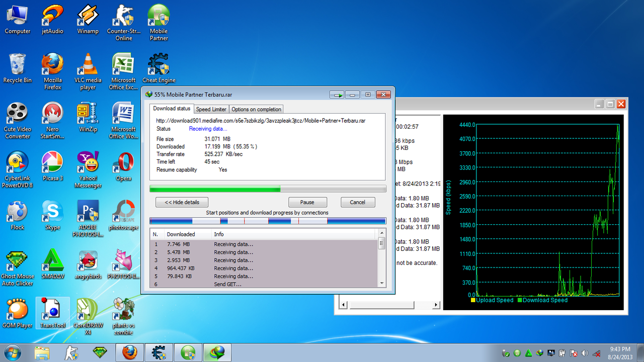Cancel the current download
644x362 pixels.
(358, 202)
